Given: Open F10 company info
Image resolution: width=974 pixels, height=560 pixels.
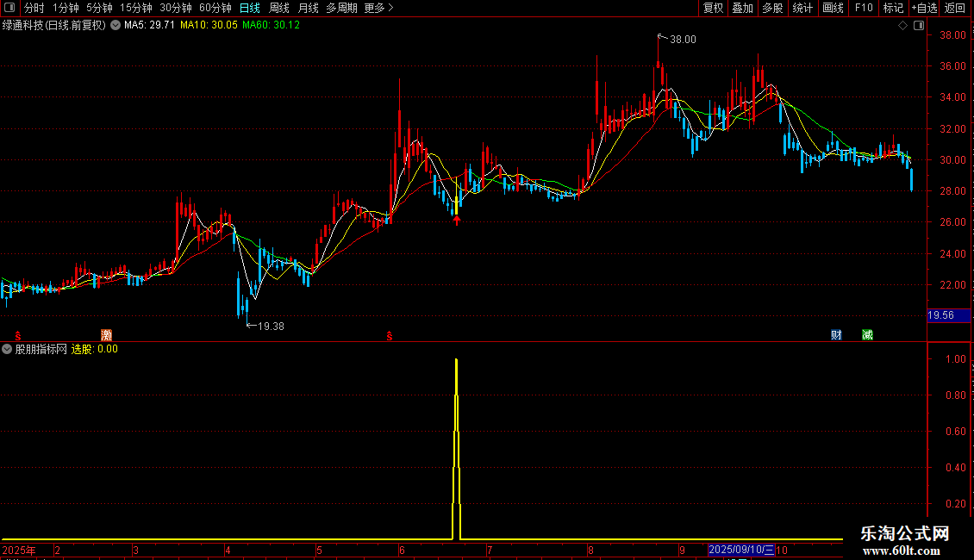Looking at the screenshot, I should [x=864, y=8].
